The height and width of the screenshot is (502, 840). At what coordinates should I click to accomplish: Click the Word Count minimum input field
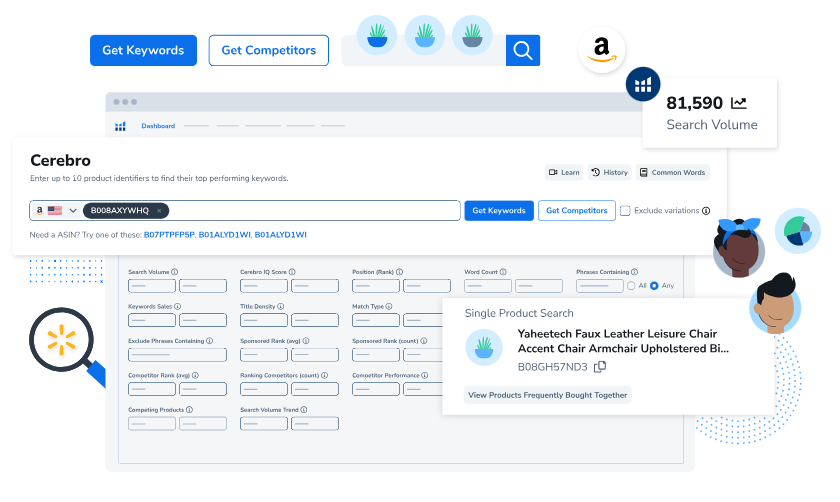pyautogui.click(x=488, y=286)
